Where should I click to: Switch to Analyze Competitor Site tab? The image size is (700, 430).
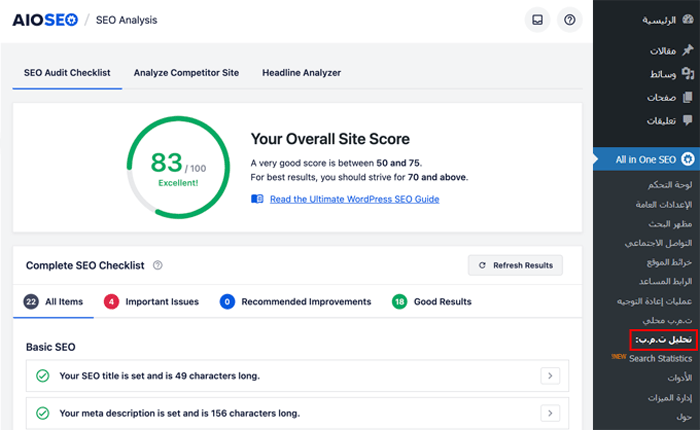point(186,73)
